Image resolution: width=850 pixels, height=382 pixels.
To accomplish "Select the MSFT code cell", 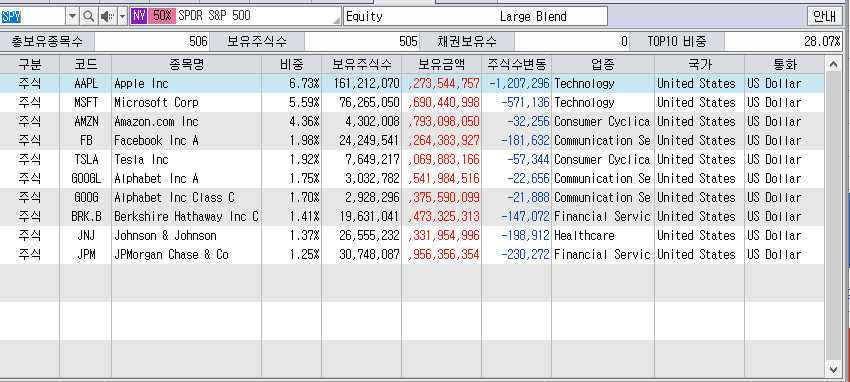I will tap(86, 102).
